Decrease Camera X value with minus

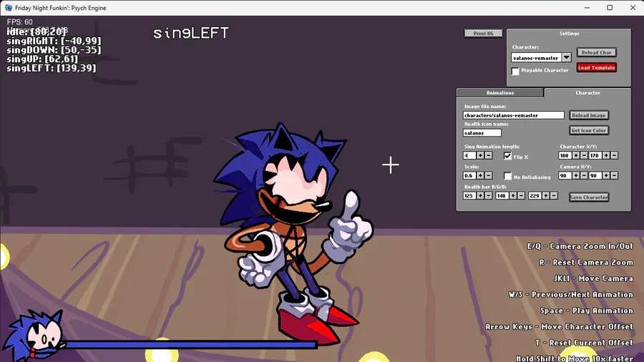(584, 176)
